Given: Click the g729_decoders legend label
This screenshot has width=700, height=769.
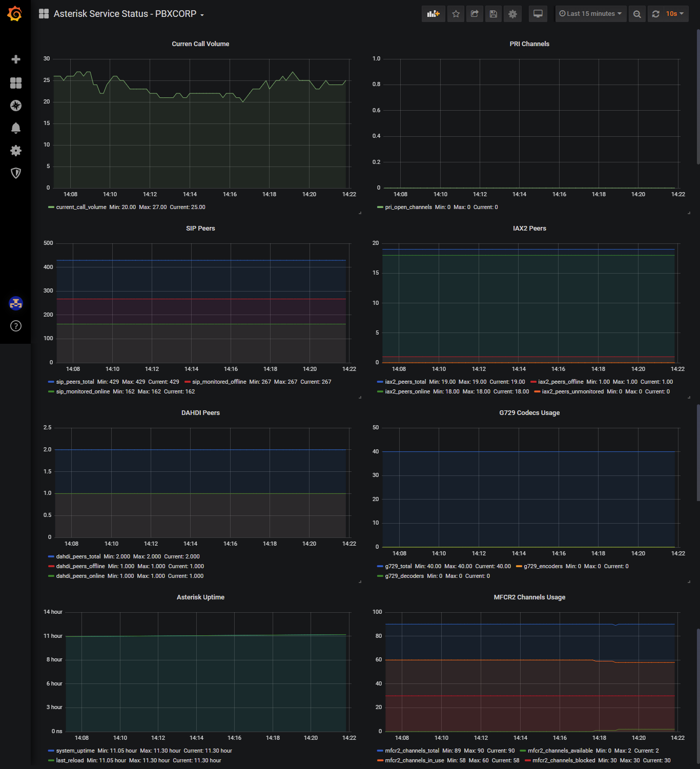Looking at the screenshot, I should point(404,576).
